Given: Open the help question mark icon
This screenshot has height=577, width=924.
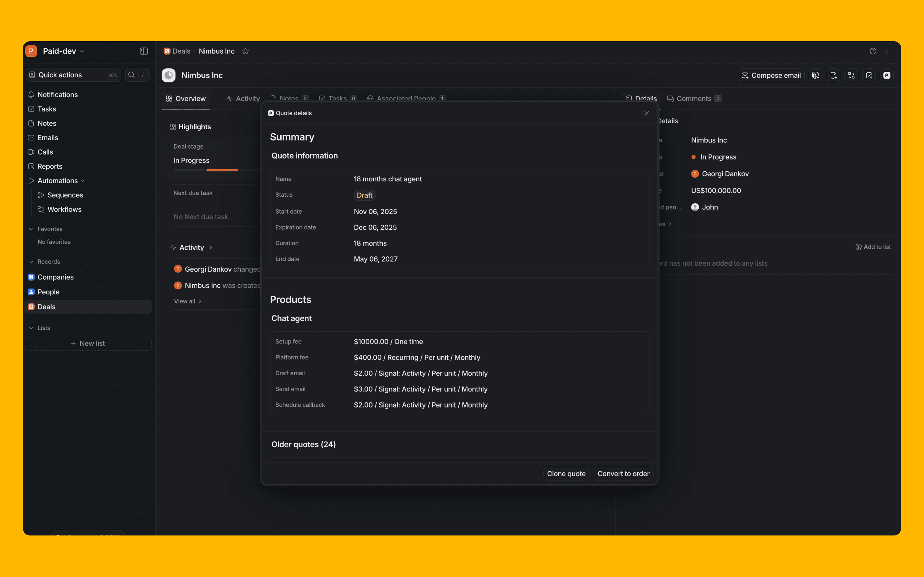Looking at the screenshot, I should (x=872, y=51).
